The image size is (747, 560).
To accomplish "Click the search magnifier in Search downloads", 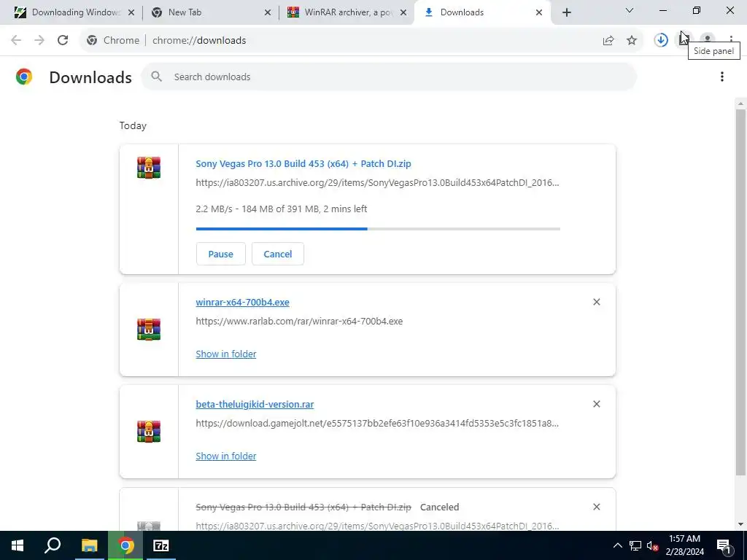I will pos(156,76).
